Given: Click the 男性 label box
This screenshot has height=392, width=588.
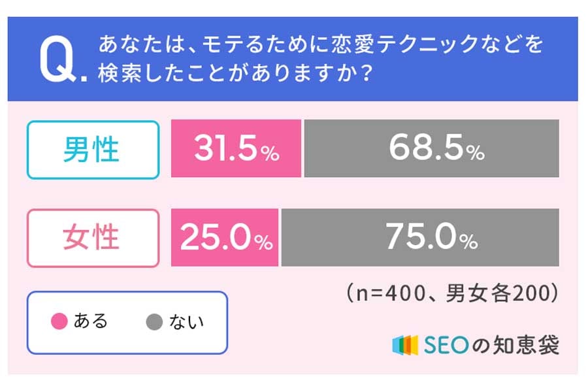Looking at the screenshot, I should click(93, 150).
